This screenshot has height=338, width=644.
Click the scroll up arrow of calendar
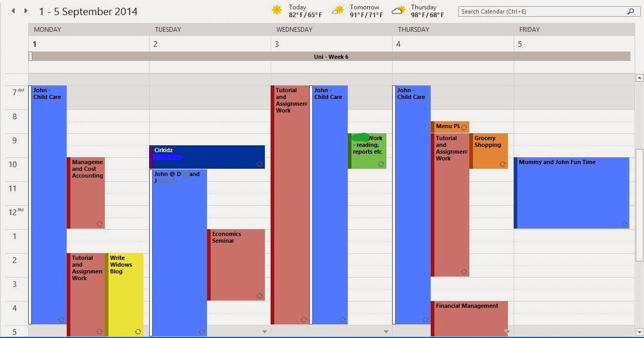pos(639,78)
